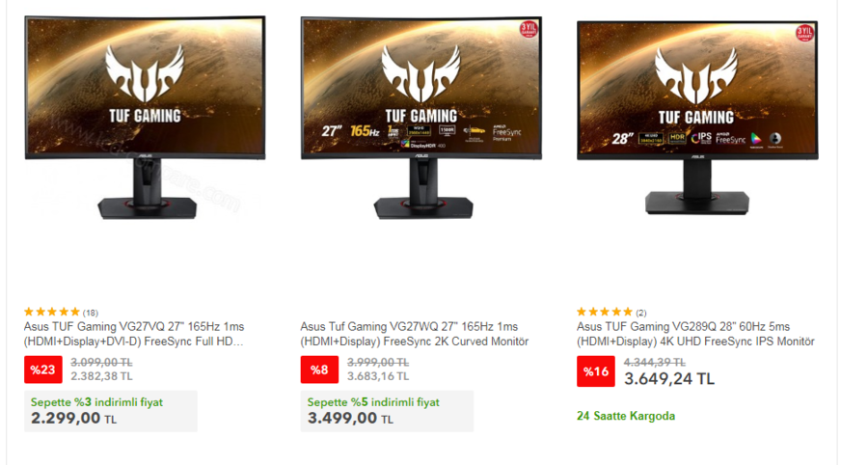Click the 3.499,00 TL cart discount price
Image resolution: width=868 pixels, height=465 pixels.
point(350,418)
